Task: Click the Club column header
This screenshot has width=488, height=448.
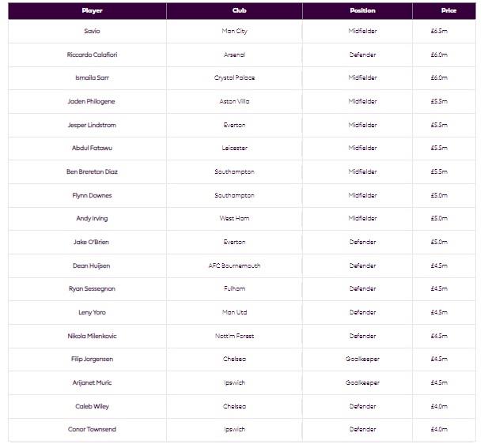Action: [x=234, y=11]
